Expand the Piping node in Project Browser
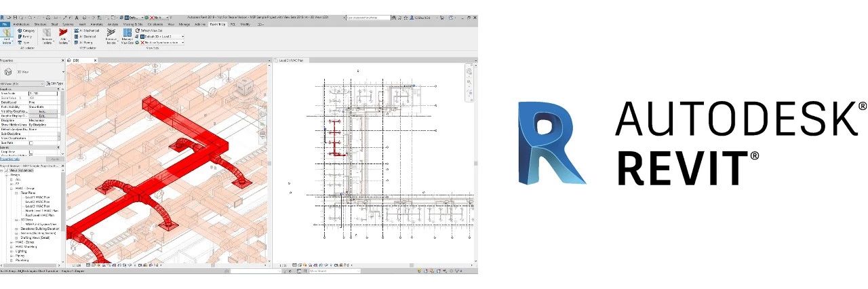 point(11,256)
